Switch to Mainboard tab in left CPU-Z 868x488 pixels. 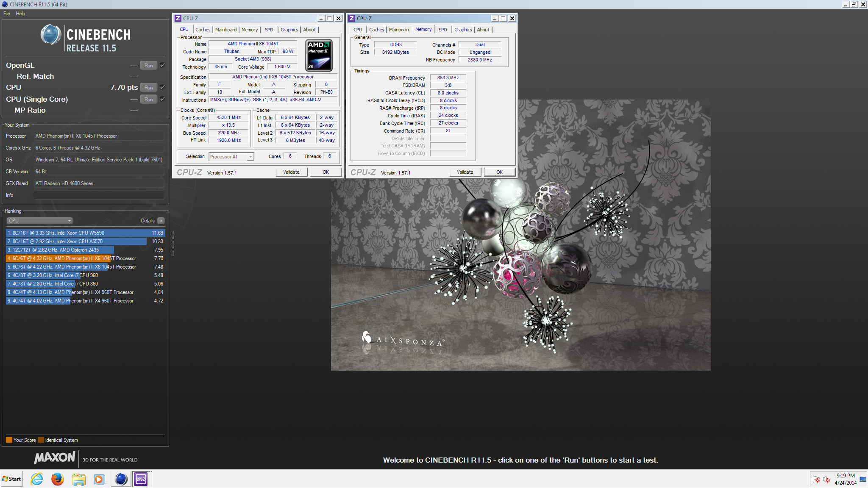226,30
